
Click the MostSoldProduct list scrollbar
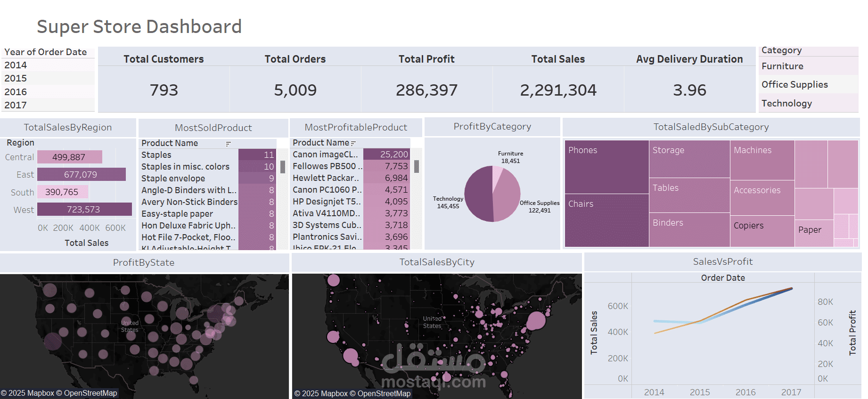(x=283, y=167)
